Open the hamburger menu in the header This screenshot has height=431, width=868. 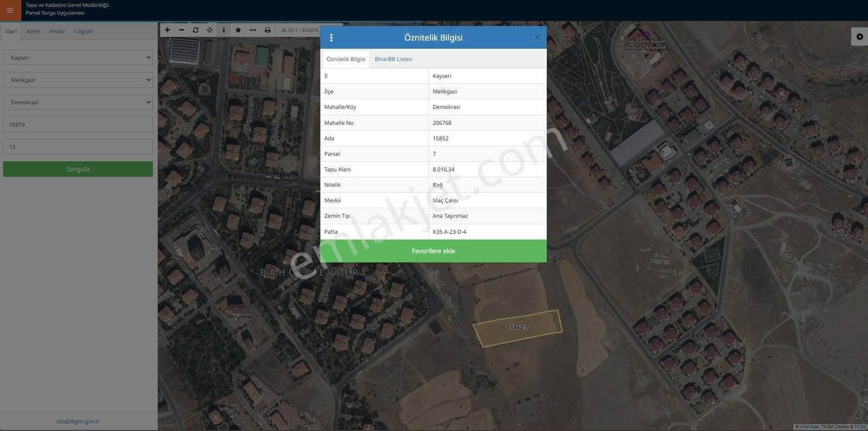pyautogui.click(x=10, y=10)
